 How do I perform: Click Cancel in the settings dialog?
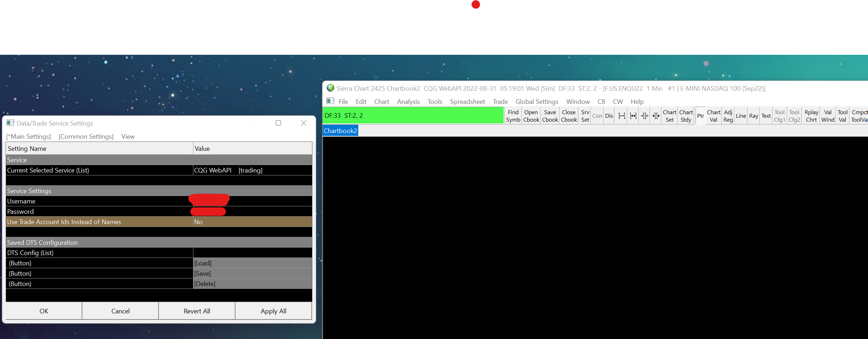(x=120, y=311)
